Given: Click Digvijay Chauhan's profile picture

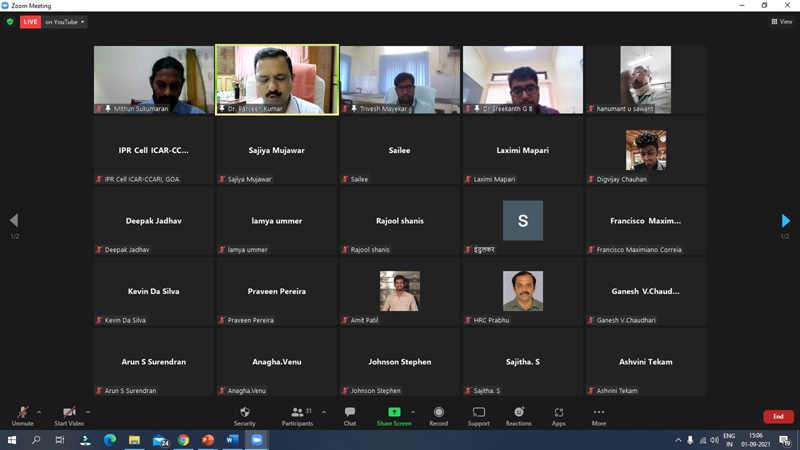Looking at the screenshot, I should (x=646, y=150).
